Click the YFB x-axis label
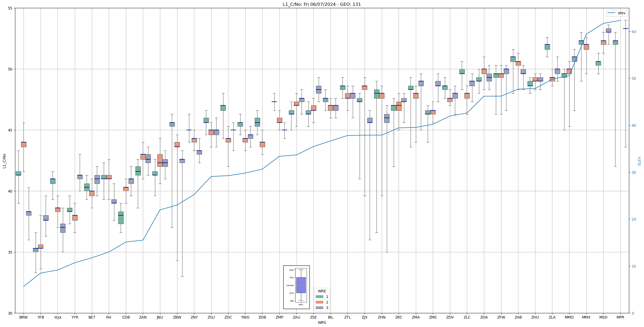The width and height of the screenshot is (644, 327). tap(41, 317)
